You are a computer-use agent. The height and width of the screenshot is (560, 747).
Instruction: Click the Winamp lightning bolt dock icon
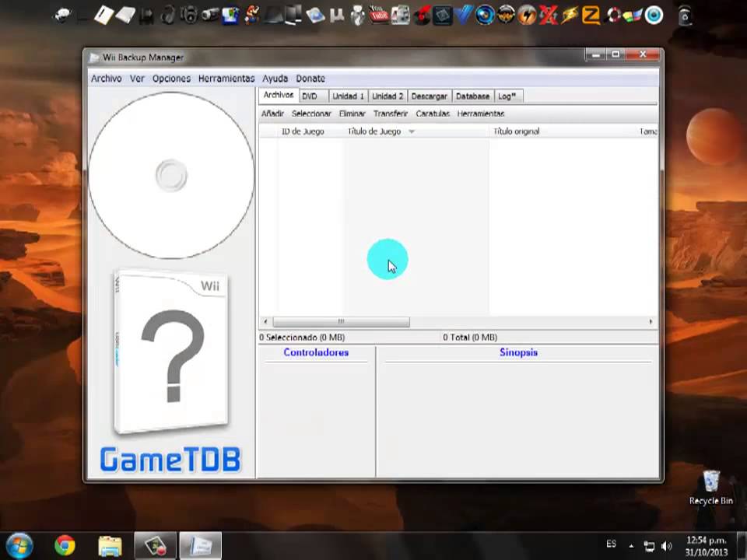[570, 16]
